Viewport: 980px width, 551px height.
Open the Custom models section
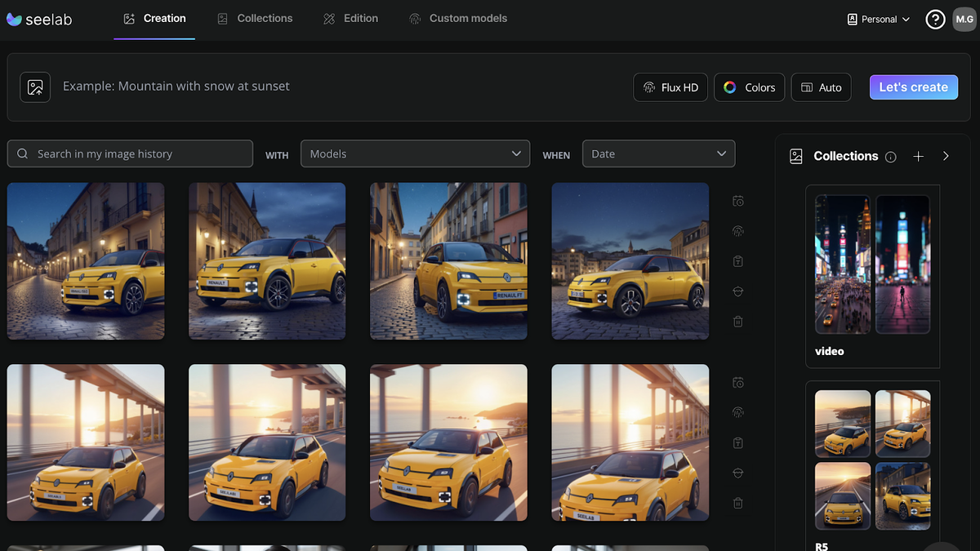click(458, 18)
